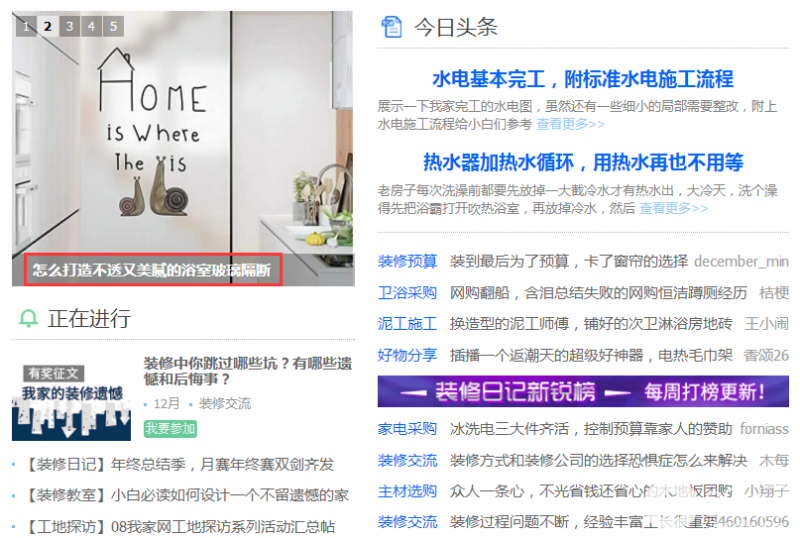Select the 好物分享 category link
800x538 pixels.
pyautogui.click(x=407, y=355)
